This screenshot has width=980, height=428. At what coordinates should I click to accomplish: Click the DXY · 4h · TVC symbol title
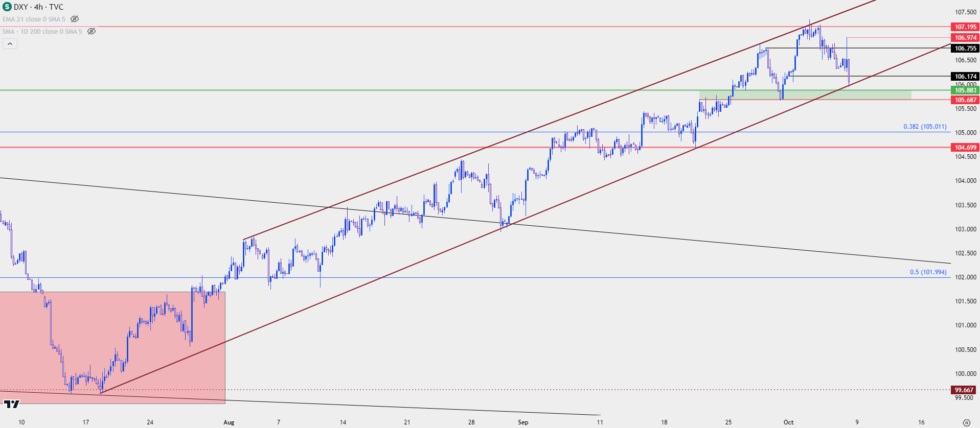[x=39, y=7]
